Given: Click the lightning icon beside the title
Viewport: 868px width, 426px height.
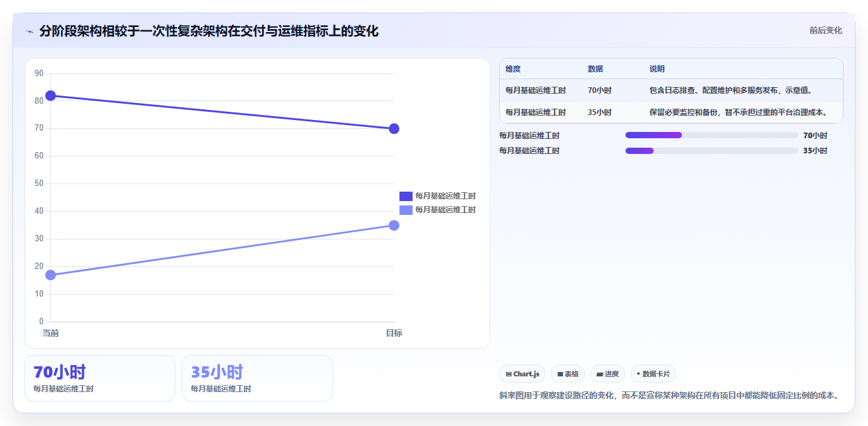Looking at the screenshot, I should 30,31.
